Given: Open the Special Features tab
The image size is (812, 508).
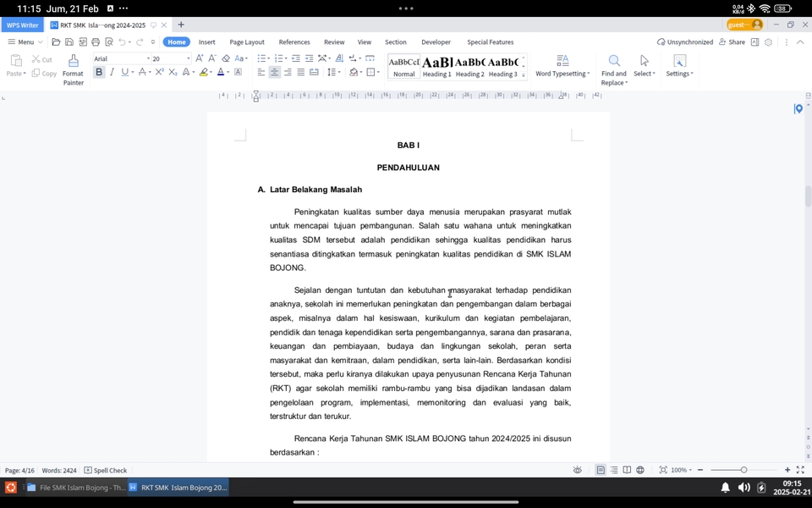Looking at the screenshot, I should coord(490,42).
